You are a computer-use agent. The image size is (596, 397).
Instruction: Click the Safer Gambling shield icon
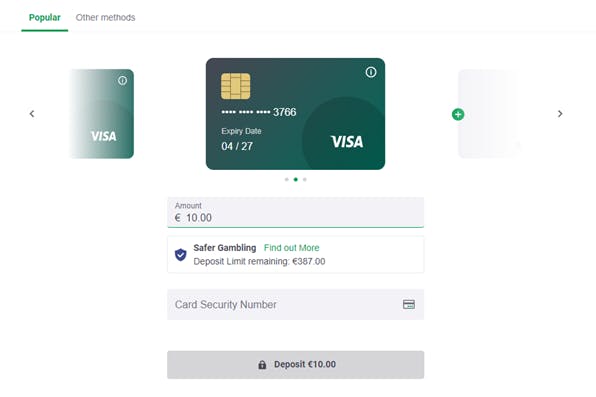point(181,254)
